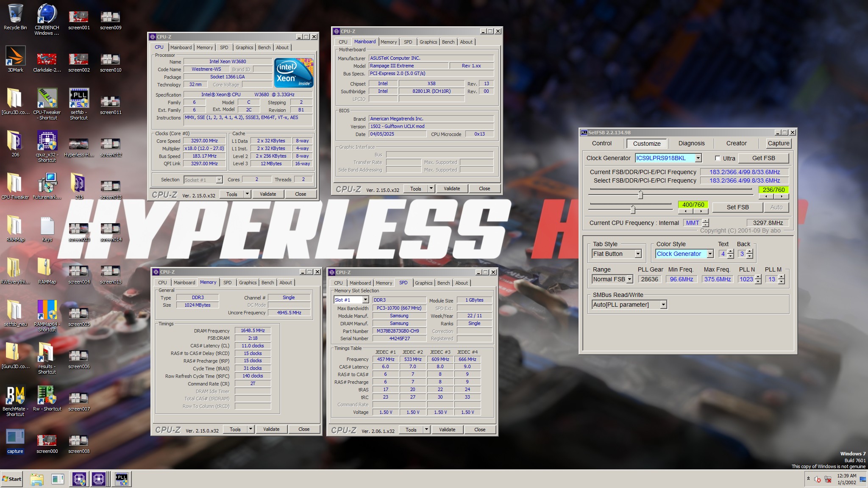868x488 pixels.
Task: Open Clock Generator dropdown in SetFSB
Action: point(698,158)
